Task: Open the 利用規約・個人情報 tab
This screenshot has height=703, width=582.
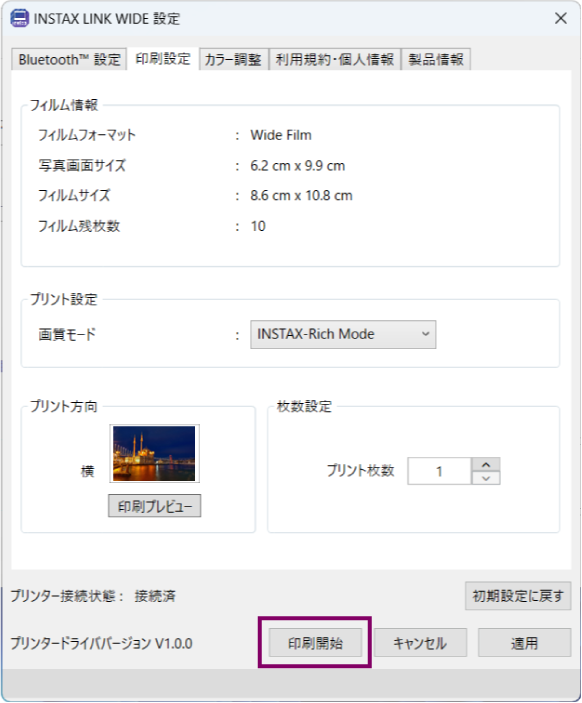Action: [334, 59]
